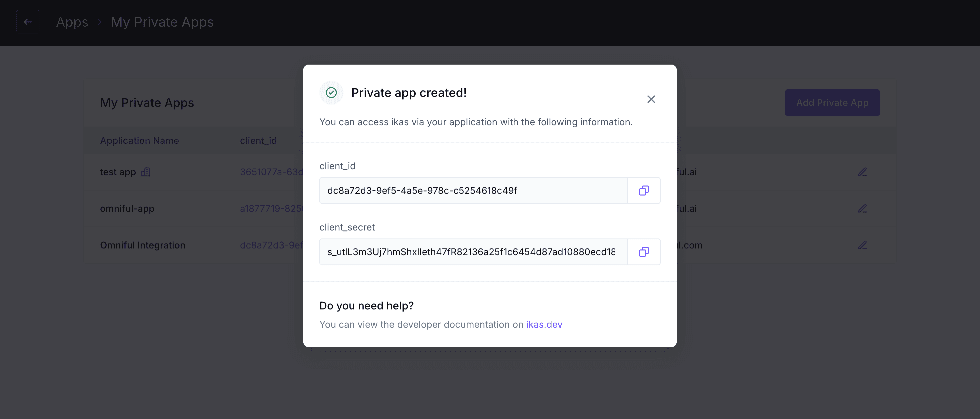Click the omniful-app client_id link
The width and height of the screenshot is (980, 419).
pyautogui.click(x=271, y=209)
